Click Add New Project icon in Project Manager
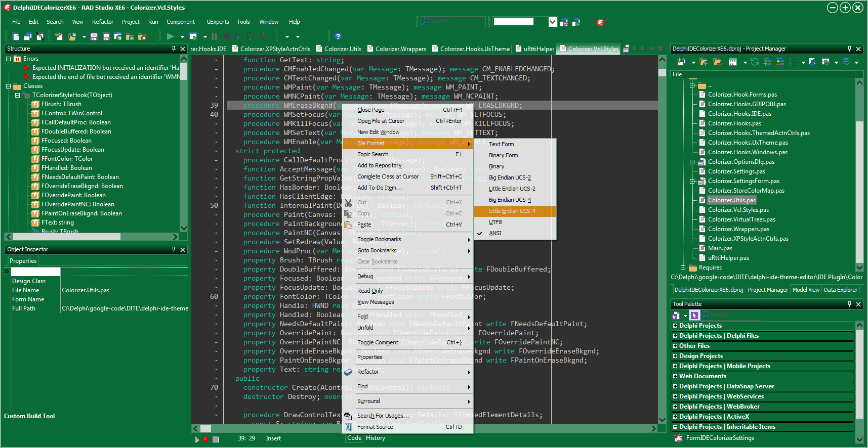 [x=681, y=62]
